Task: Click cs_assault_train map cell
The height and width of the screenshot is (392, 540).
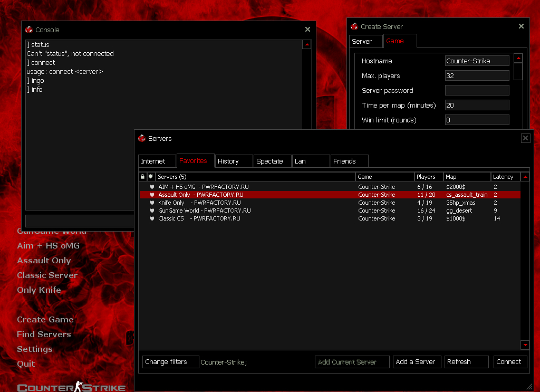Action: point(467,195)
